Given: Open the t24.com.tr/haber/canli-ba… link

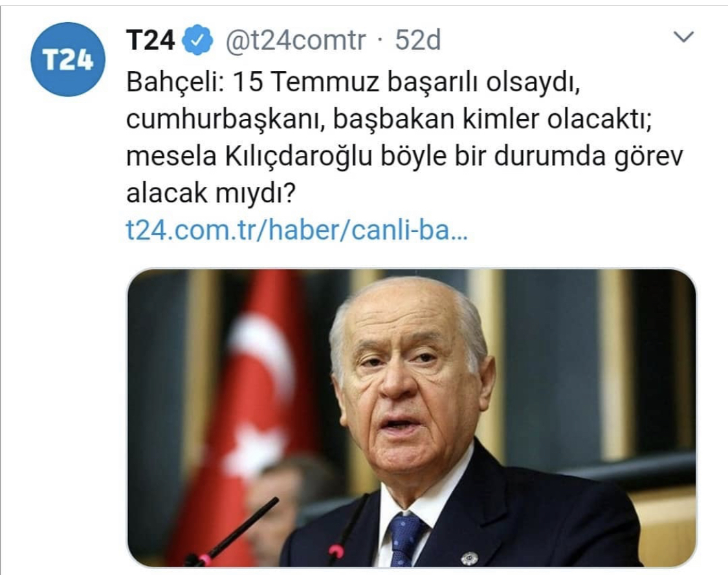Looking at the screenshot, I should click(296, 230).
